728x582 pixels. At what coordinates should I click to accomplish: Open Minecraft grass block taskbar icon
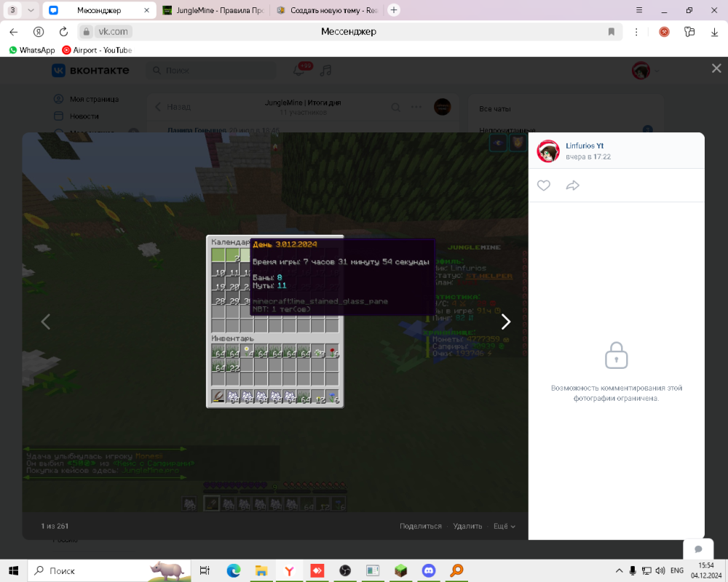click(400, 570)
